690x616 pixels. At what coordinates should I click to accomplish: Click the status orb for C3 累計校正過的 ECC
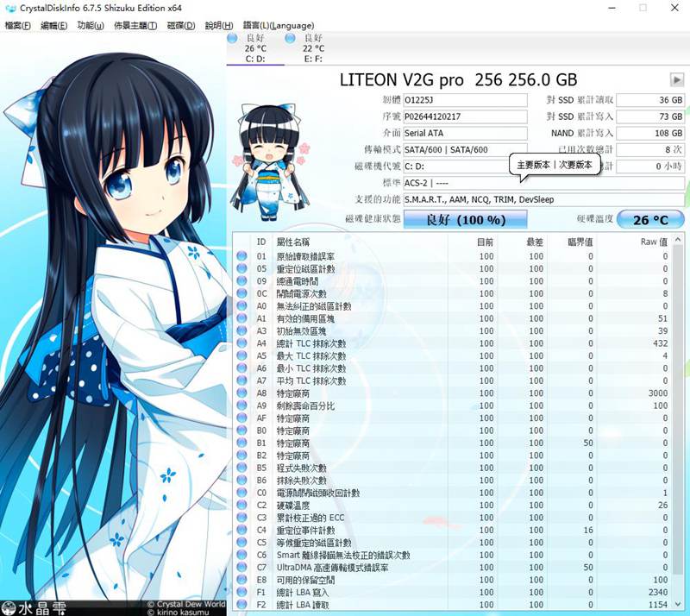(x=241, y=517)
